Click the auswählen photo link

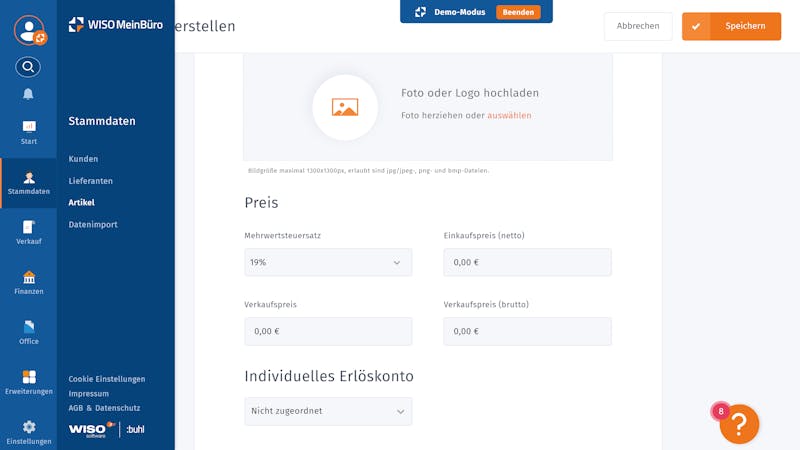pos(509,115)
